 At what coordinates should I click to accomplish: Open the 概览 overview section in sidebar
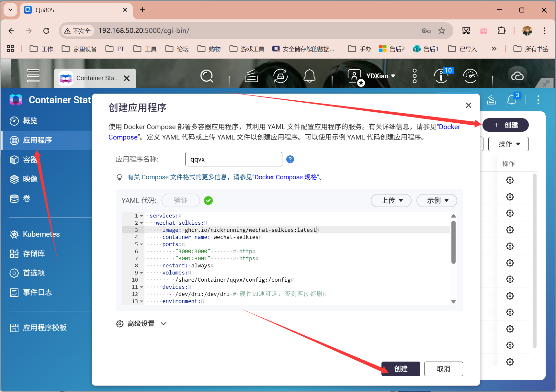[x=30, y=120]
